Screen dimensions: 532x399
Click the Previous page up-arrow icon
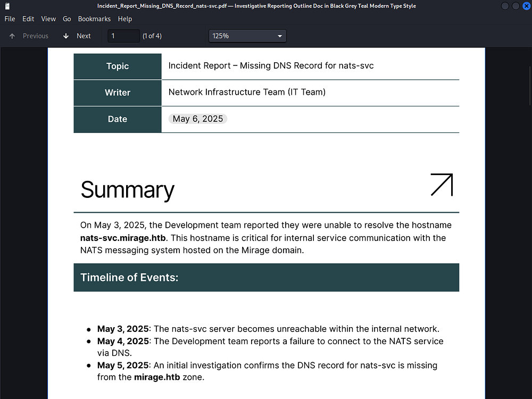click(12, 36)
